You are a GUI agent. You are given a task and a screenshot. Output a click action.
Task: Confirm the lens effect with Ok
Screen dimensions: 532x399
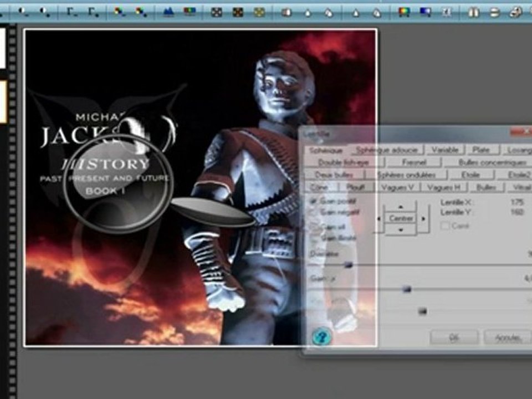[454, 337]
